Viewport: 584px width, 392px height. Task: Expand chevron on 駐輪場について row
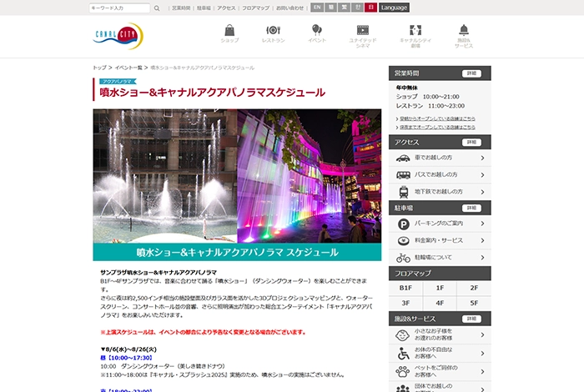coord(483,258)
